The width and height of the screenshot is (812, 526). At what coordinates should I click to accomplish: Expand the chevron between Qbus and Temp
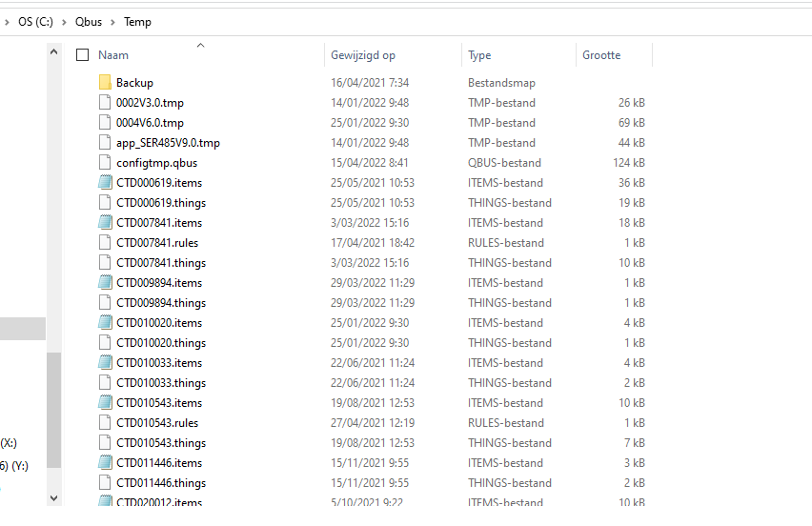113,22
